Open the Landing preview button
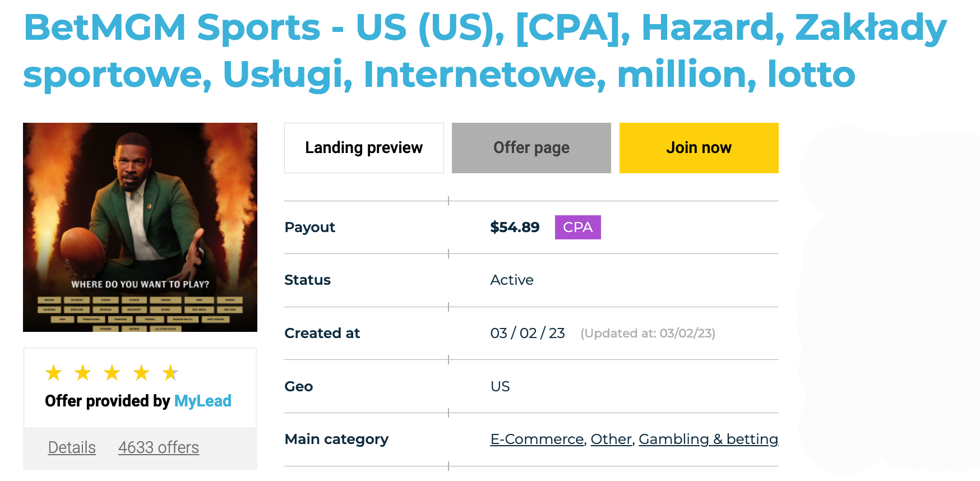 click(x=364, y=148)
